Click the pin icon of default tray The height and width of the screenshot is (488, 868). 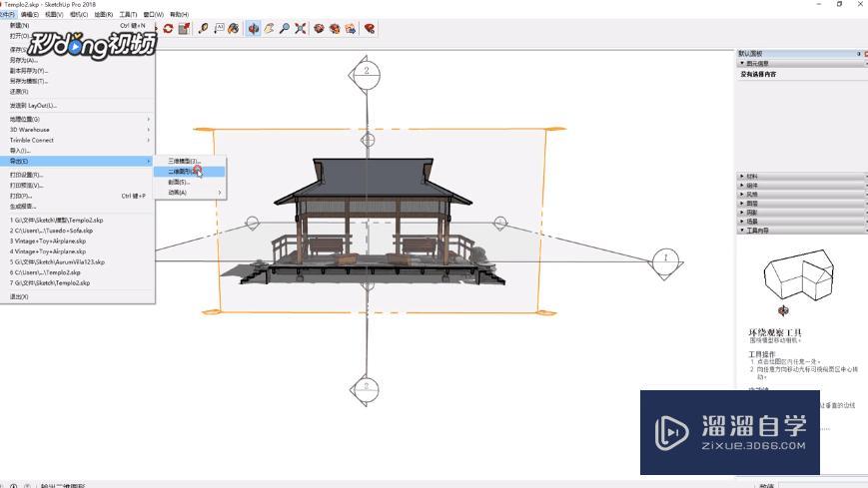pos(859,54)
